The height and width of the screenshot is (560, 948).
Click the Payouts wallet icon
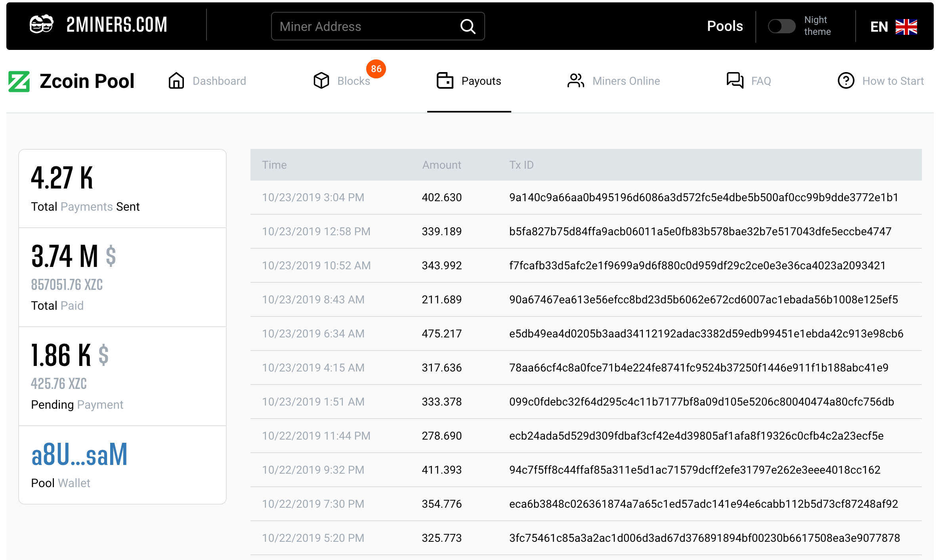(445, 81)
